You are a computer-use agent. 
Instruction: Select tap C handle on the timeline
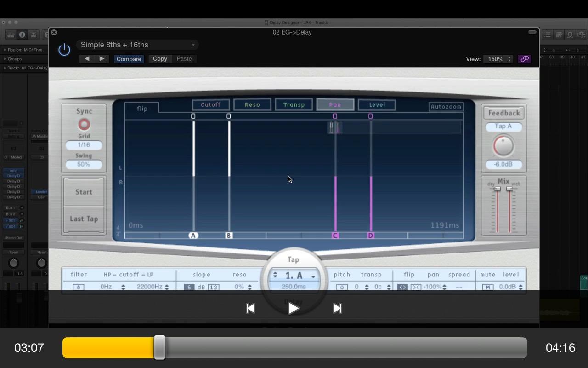(335, 236)
